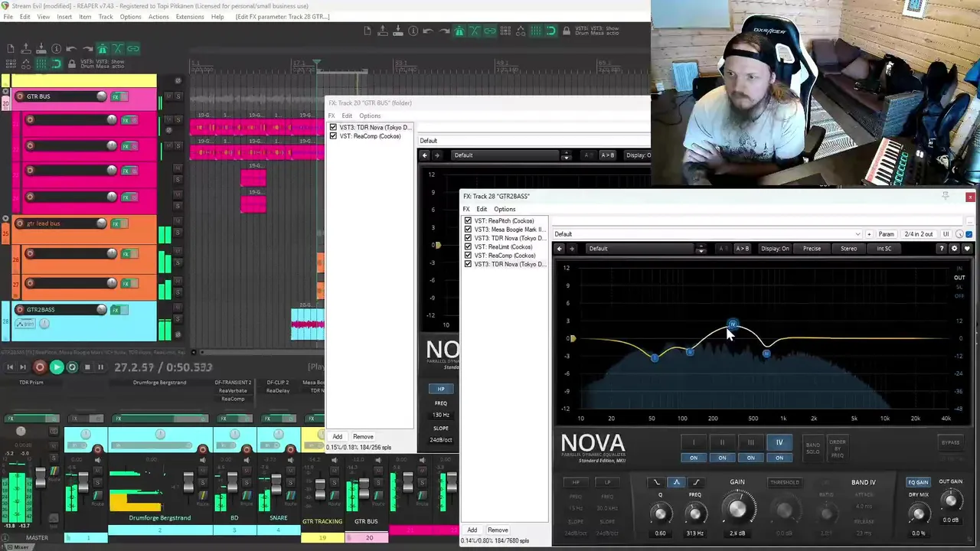Open the Edit menu in the GTR BUS FX window

(x=347, y=116)
